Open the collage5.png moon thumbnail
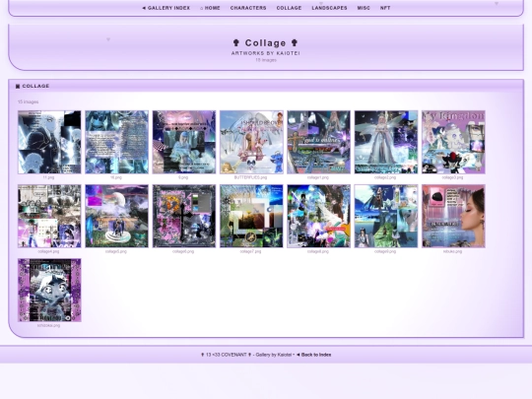The height and width of the screenshot is (399, 532). pyautogui.click(x=116, y=216)
